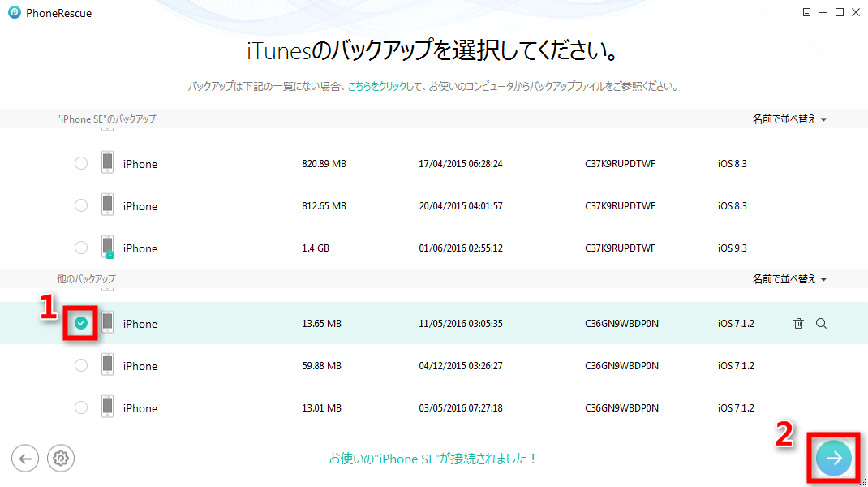
Task: Click serial C36GN9WBDP0N in the 13.65 MB row
Action: click(621, 324)
